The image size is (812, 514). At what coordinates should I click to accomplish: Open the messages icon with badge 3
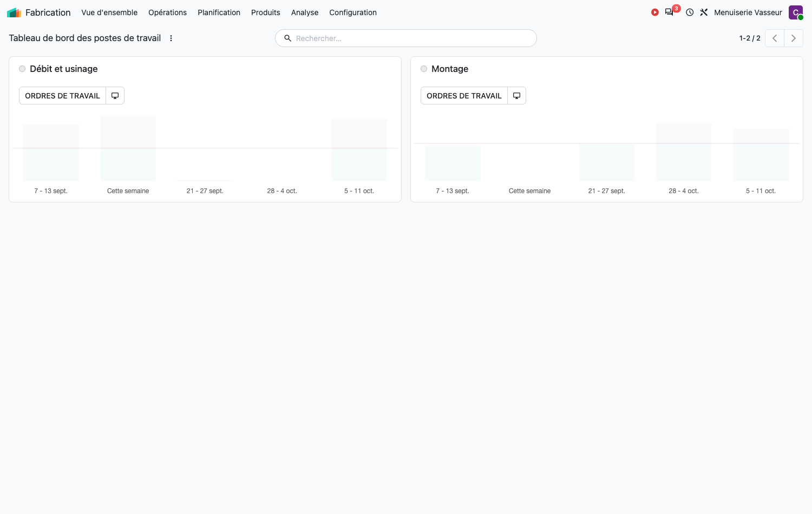670,12
